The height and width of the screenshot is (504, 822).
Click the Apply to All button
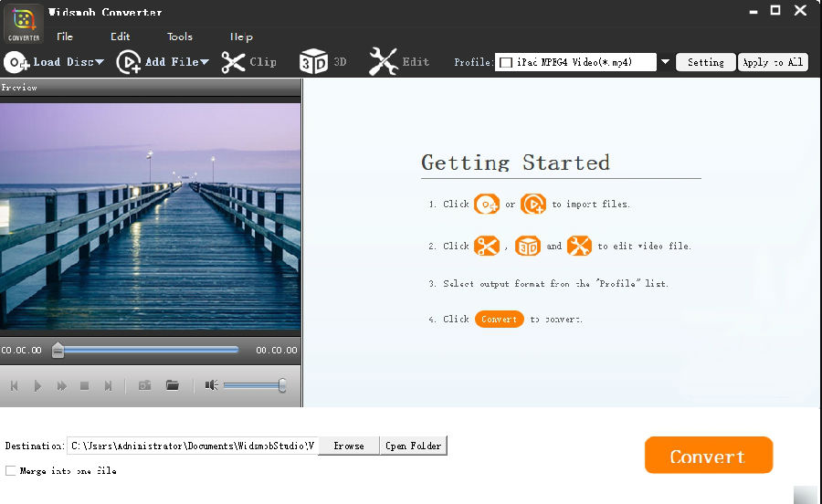click(x=773, y=62)
